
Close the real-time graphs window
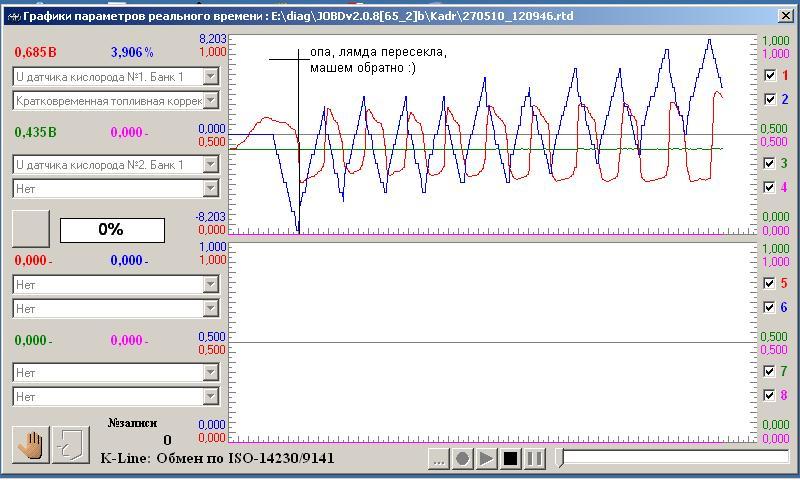[785, 15]
